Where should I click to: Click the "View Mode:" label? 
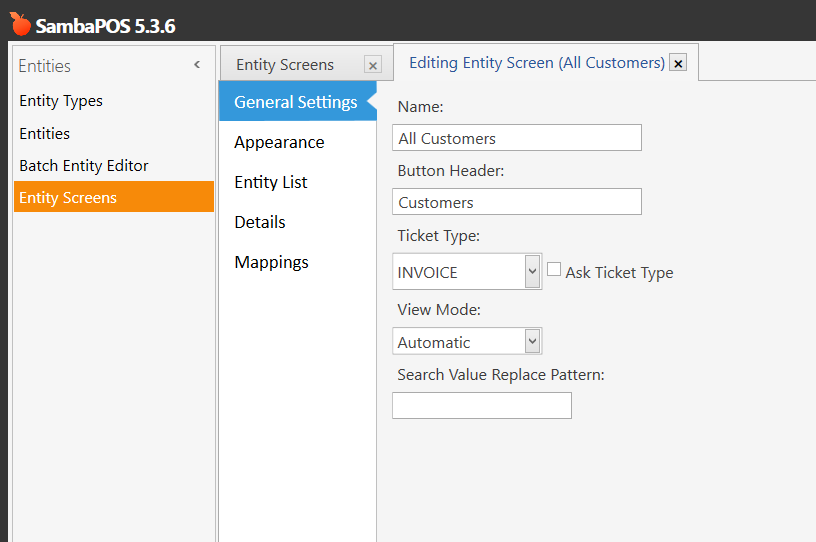pos(439,309)
